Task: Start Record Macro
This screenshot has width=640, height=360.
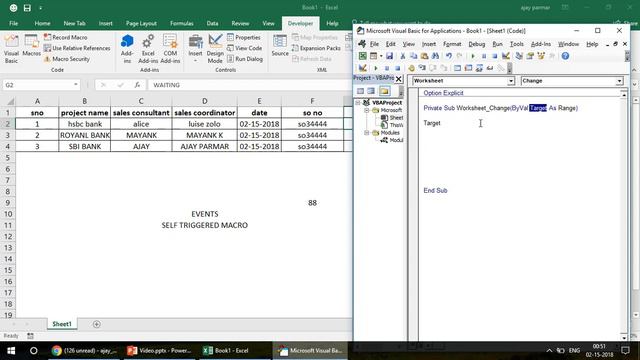Action: click(x=66, y=37)
